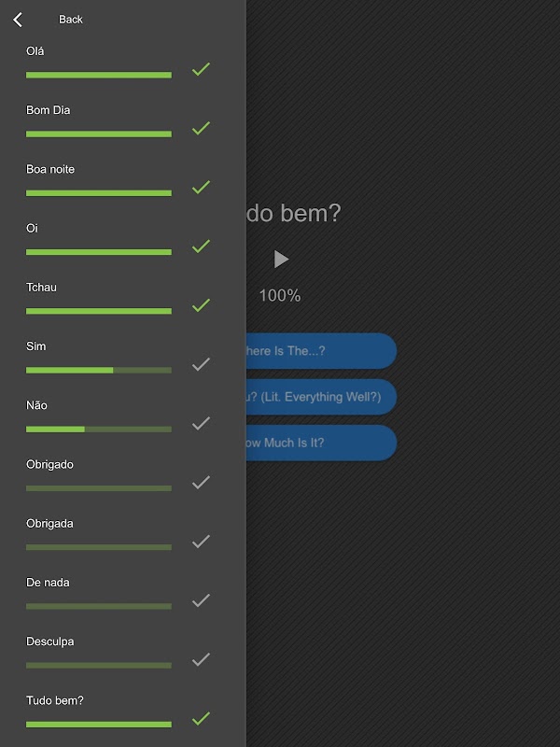Choose the 'Where Is The...?' answer
560x747 pixels.
tap(321, 351)
